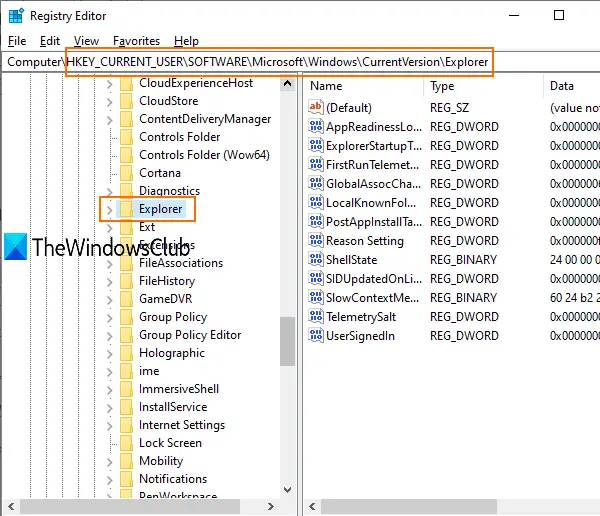Viewport: 600px width, 516px height.
Task: Click the UserSignedIn value icon
Action: point(316,335)
